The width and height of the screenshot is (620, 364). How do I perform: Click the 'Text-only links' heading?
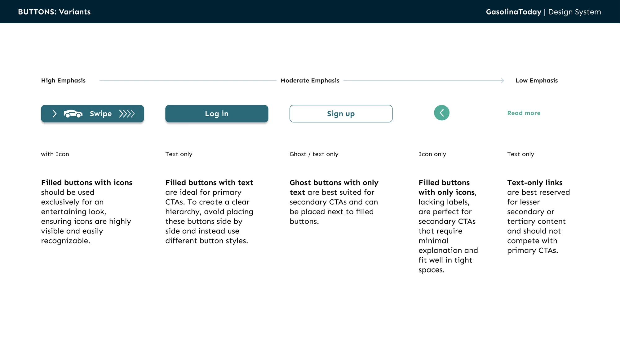tap(535, 183)
